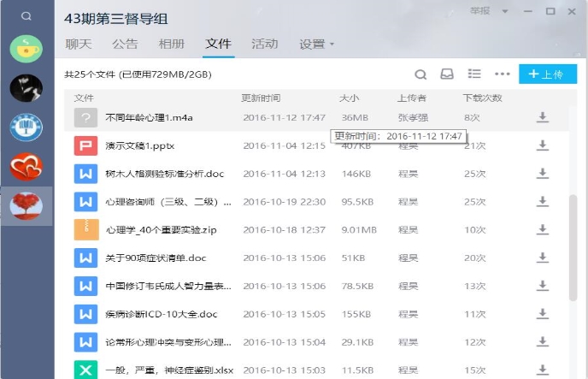The height and width of the screenshot is (379, 588).
Task: Open the 树木人格测验标准分析.doc file
Action: pyautogui.click(x=164, y=174)
